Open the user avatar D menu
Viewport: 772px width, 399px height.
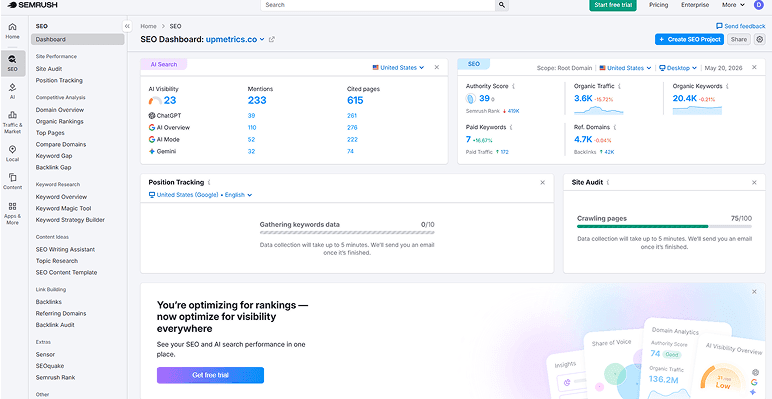(x=758, y=5)
